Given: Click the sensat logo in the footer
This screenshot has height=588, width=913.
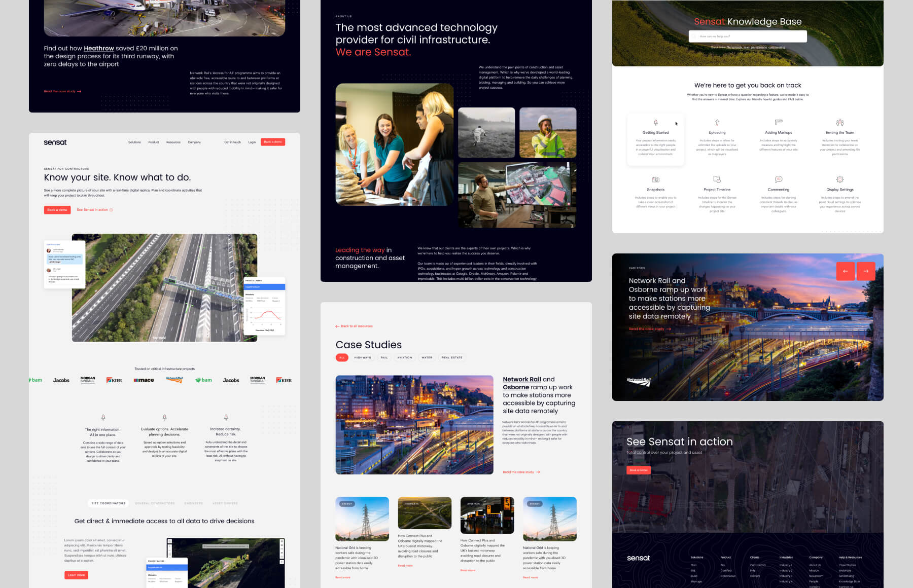Looking at the screenshot, I should click(x=638, y=558).
